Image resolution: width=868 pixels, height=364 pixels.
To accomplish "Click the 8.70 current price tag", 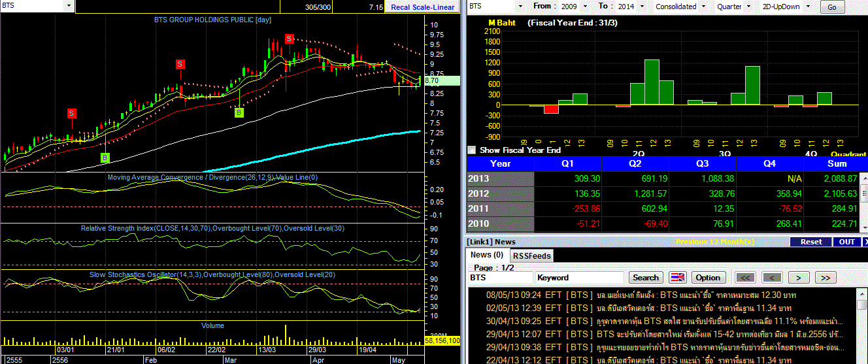I will click(x=441, y=80).
